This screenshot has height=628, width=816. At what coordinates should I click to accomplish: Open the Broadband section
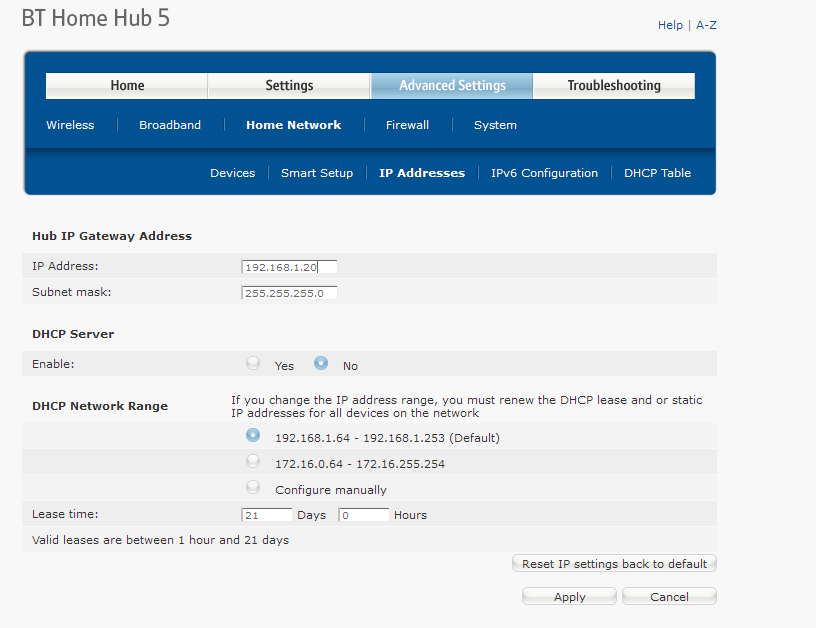tap(170, 126)
